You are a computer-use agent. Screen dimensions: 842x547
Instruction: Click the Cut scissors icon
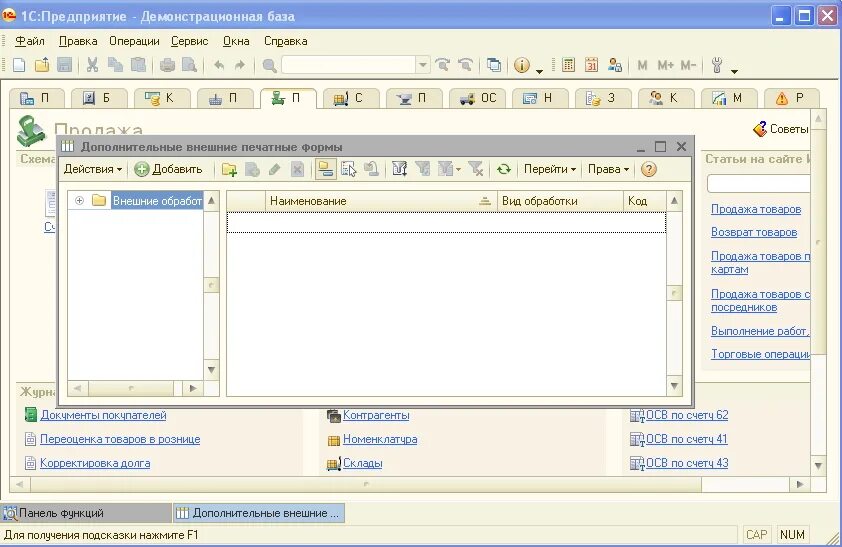pyautogui.click(x=92, y=65)
